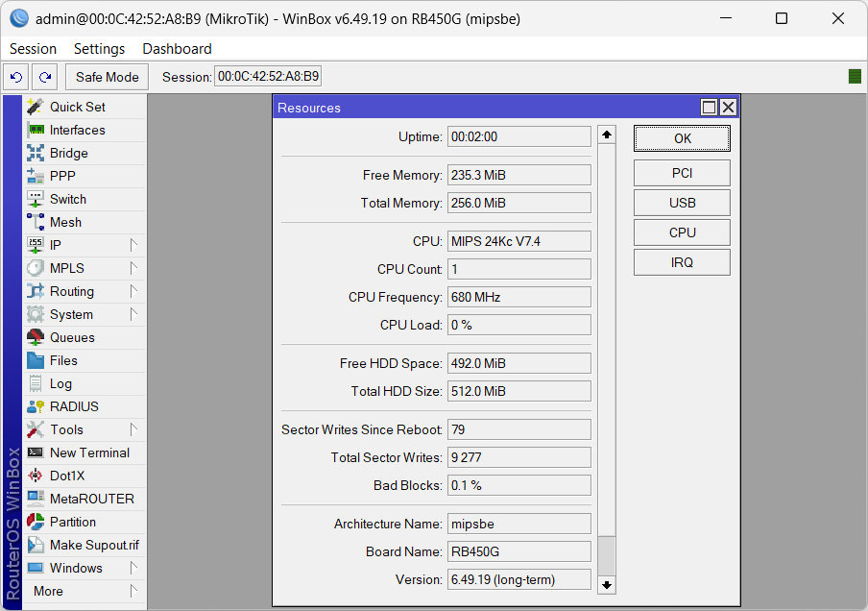Expand the MPLS submenu arrow
Screen dimensions: 868x611
(x=133, y=268)
